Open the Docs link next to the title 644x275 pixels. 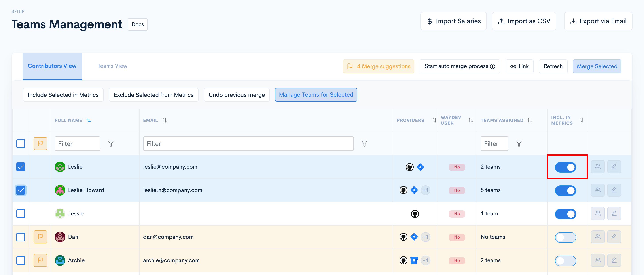coord(138,24)
